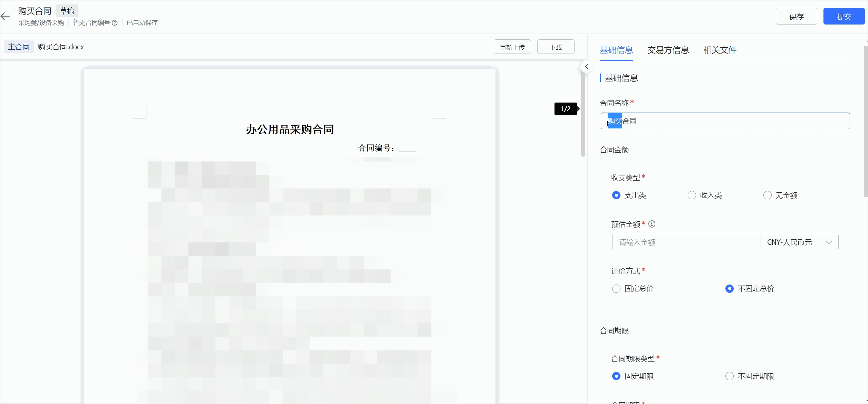Select 不固定期限 contract term type

(x=730, y=376)
